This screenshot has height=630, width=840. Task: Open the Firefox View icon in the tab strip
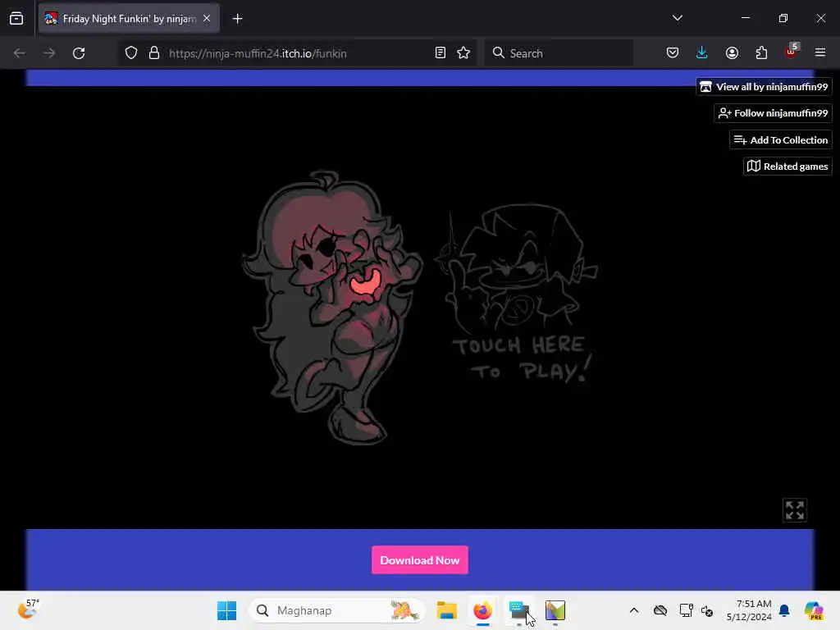(x=16, y=19)
